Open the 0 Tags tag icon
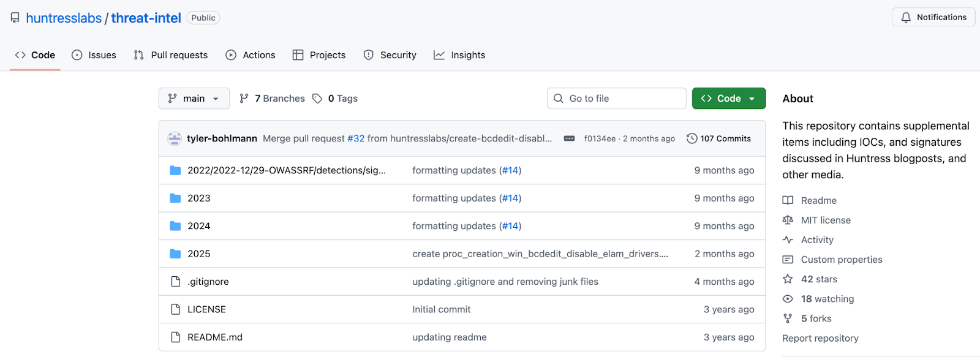Image resolution: width=980 pixels, height=357 pixels. pyautogui.click(x=317, y=99)
